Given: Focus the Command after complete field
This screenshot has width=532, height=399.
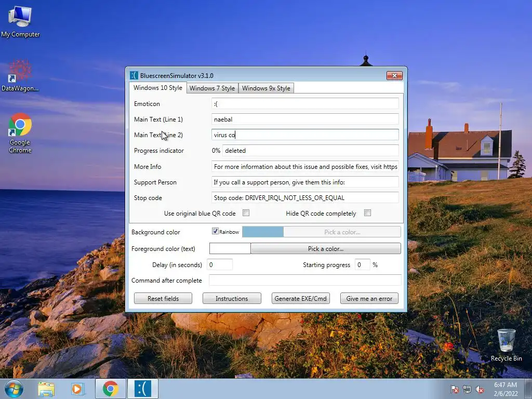Looking at the screenshot, I should [x=305, y=280].
